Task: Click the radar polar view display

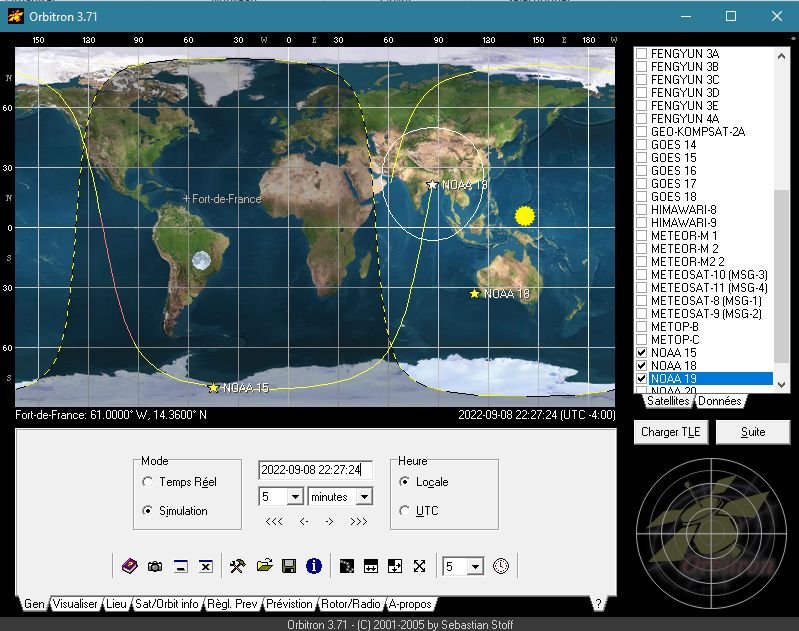Action: (711, 533)
